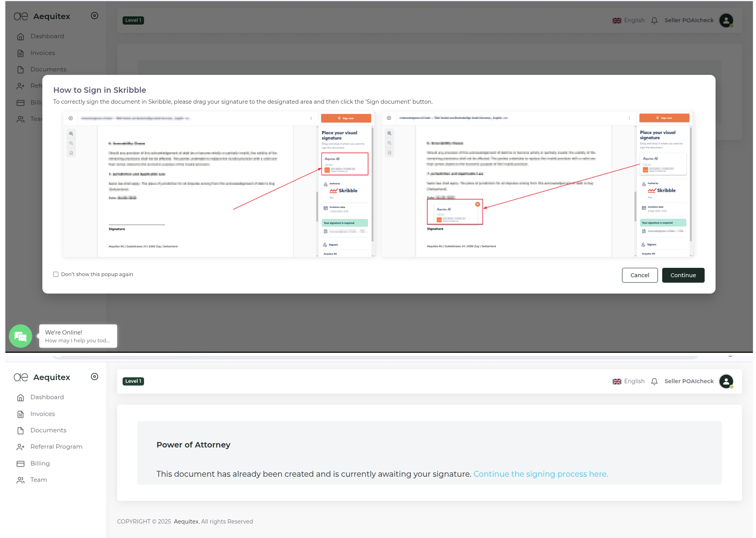Click the green live chat bubble icon
Viewport: 756px width, 538px height.
[x=20, y=336]
